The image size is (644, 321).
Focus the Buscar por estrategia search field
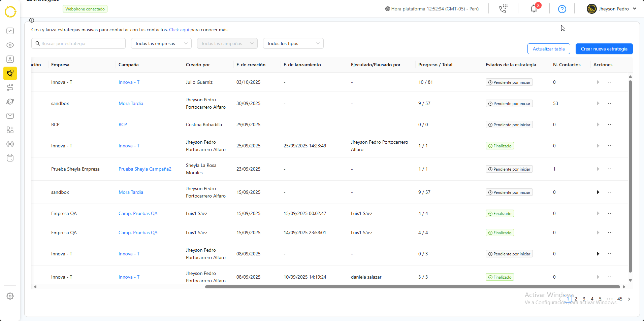coord(81,43)
